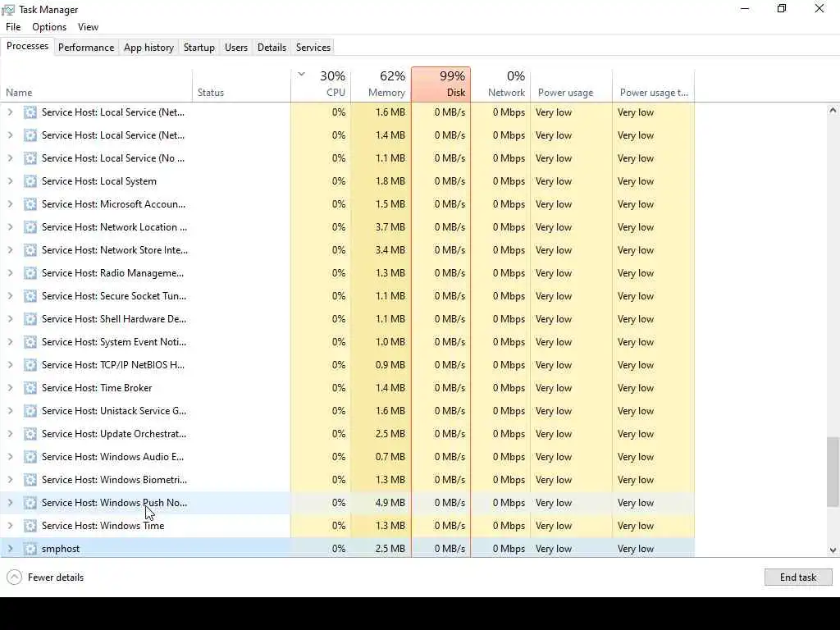Select the 0.7 MB memory value cell
The width and height of the screenshot is (840, 630).
click(x=381, y=457)
